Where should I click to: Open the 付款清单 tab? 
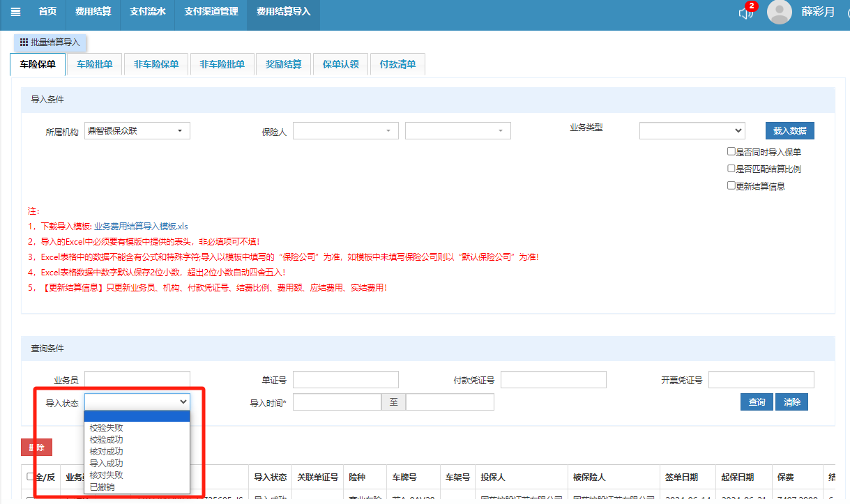397,64
